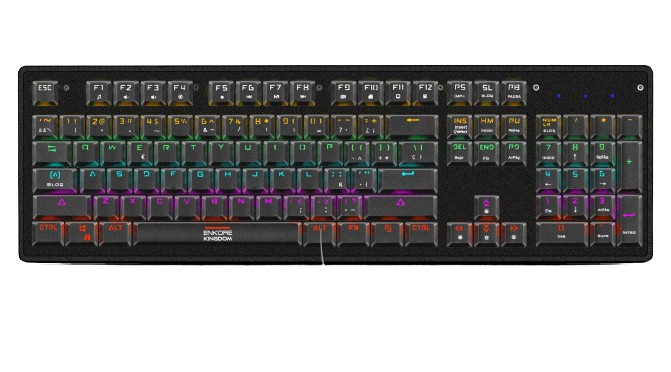671x372 pixels.
Task: Click the INS insert key
Action: [x=460, y=125]
